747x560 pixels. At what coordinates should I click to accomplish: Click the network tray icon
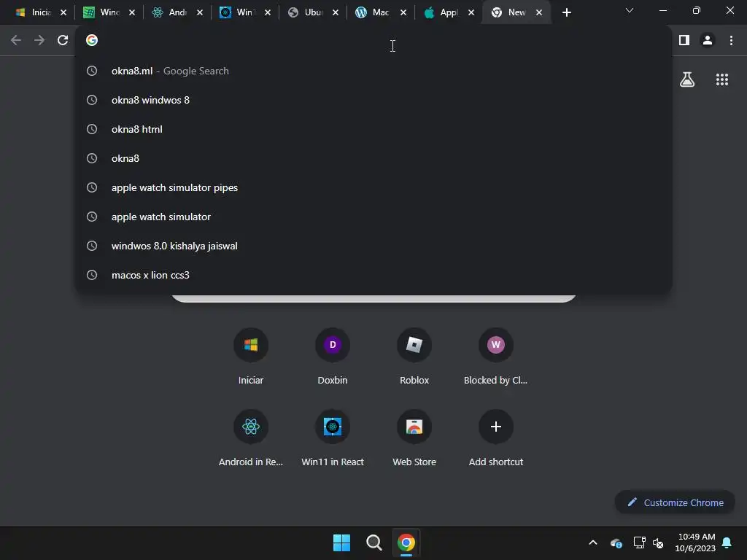(x=639, y=542)
